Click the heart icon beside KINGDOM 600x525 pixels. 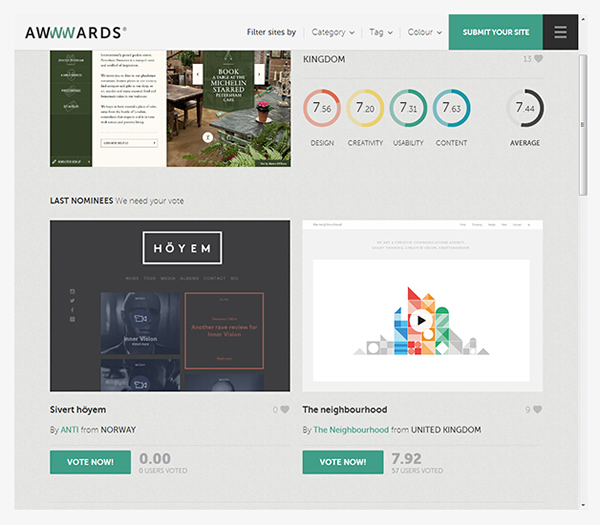538,59
